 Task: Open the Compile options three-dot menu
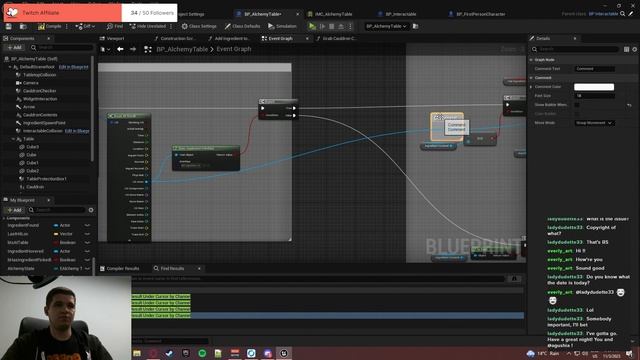67,27
